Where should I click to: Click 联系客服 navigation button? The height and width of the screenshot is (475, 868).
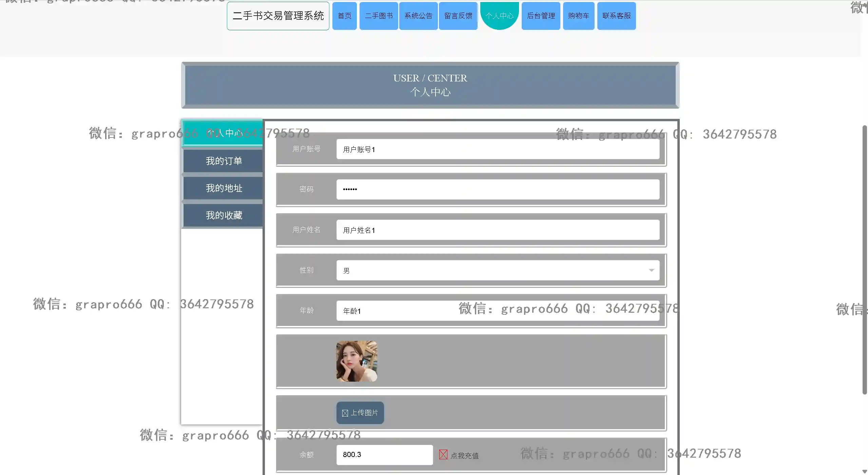616,16
